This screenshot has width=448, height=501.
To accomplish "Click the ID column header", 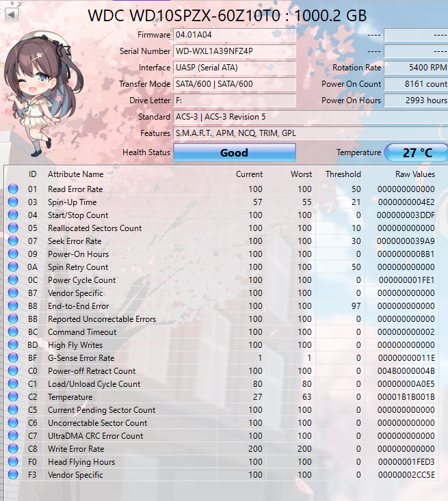I will click(33, 174).
